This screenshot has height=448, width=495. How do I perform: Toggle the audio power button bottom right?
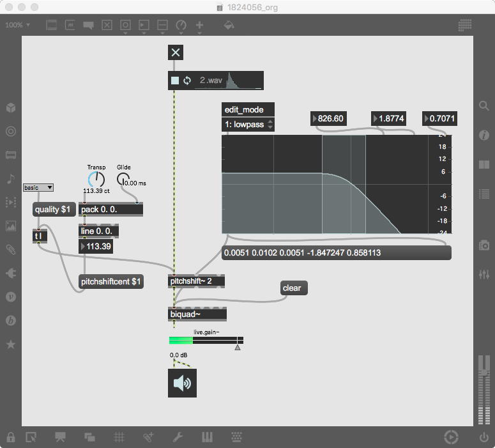click(x=484, y=437)
